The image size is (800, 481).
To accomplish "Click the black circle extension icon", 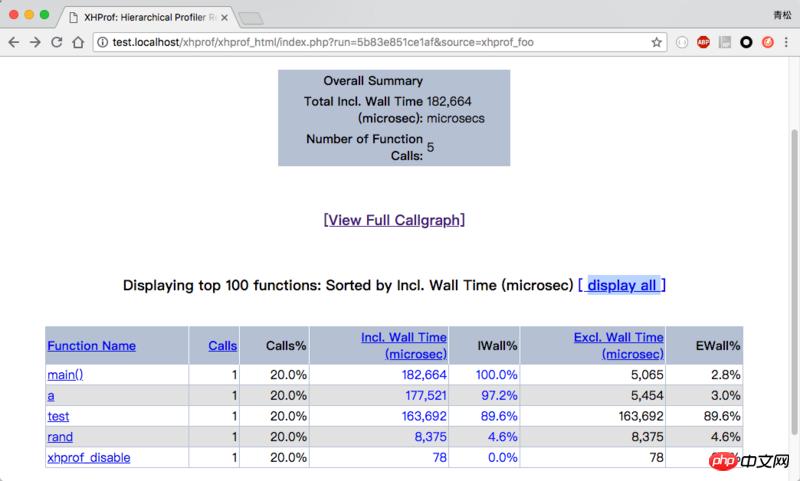I will (746, 42).
